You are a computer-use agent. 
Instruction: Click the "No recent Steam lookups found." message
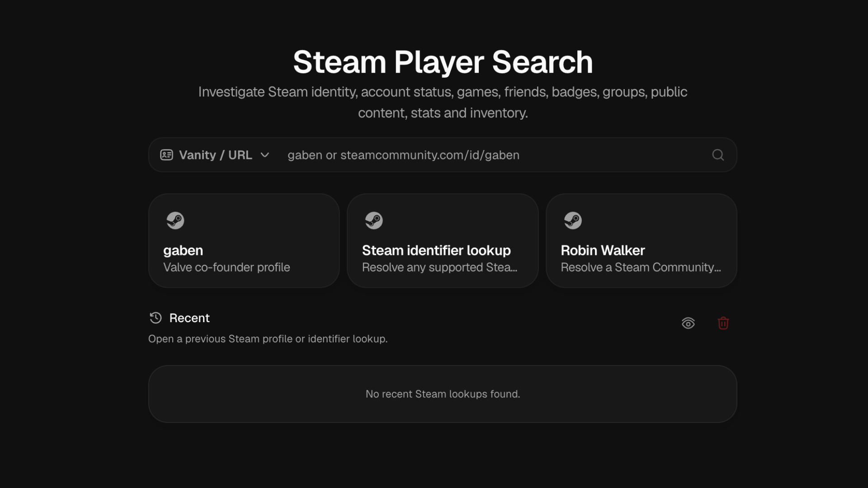pyautogui.click(x=443, y=394)
